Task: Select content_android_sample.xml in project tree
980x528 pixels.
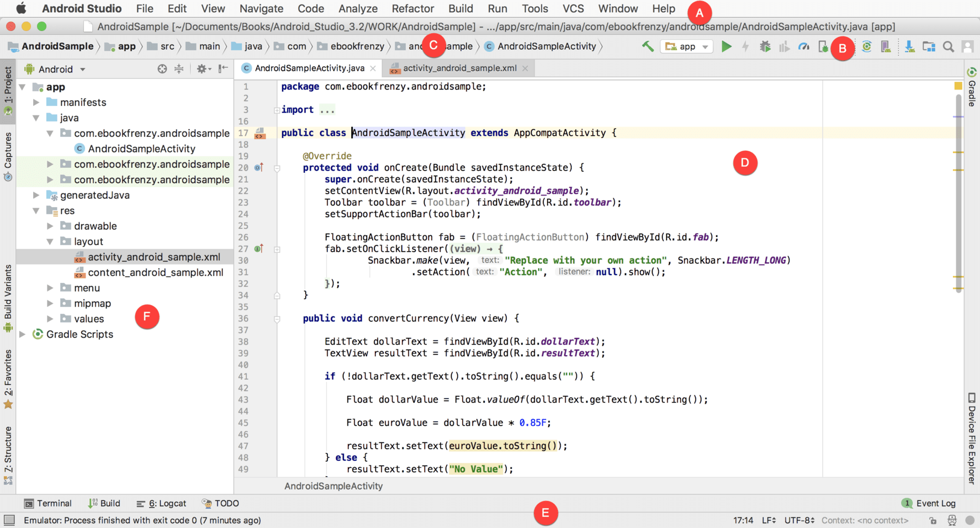Action: point(155,272)
